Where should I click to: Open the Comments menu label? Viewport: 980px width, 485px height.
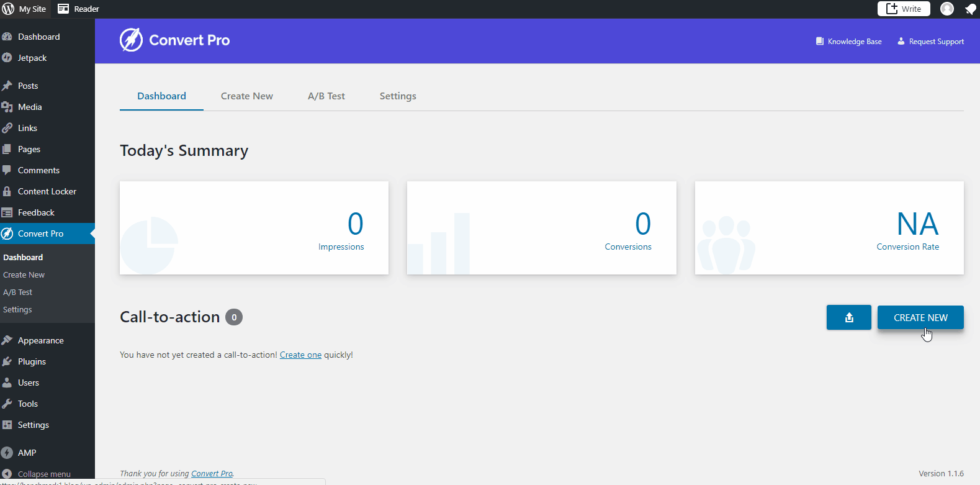[x=38, y=170]
